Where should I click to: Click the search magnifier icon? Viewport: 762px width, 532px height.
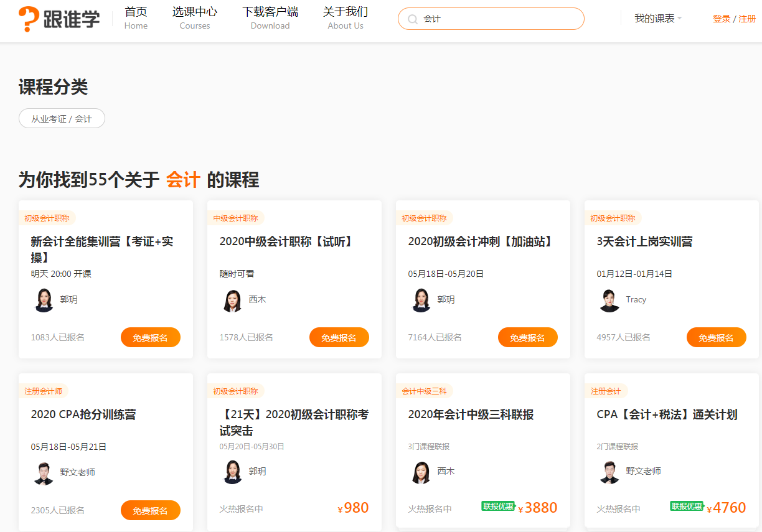(413, 19)
